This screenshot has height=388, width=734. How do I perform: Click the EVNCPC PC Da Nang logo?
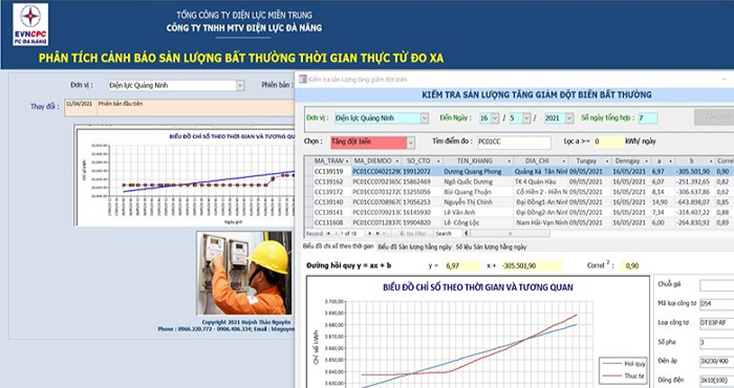30,24
